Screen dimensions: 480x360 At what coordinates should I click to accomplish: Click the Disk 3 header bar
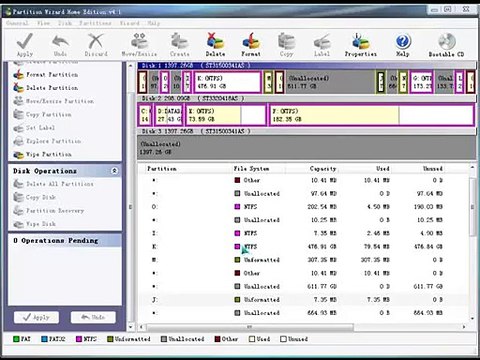tap(307, 131)
